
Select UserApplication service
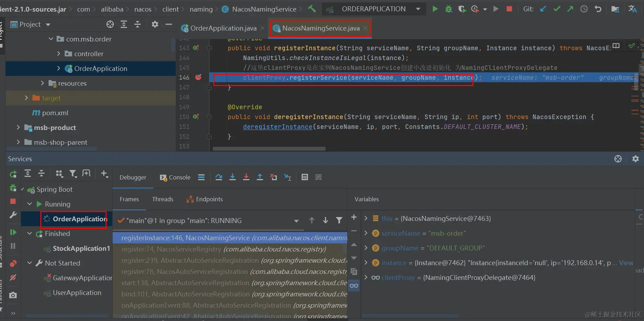[x=77, y=293]
